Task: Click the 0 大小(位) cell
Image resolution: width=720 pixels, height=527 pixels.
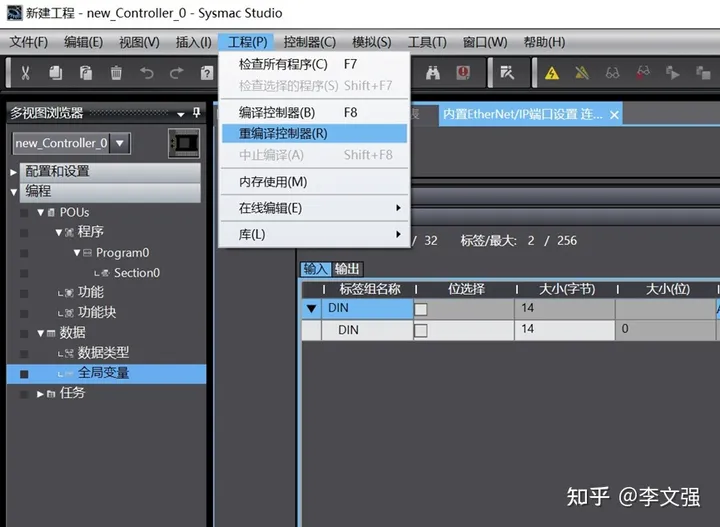Action: [665, 330]
